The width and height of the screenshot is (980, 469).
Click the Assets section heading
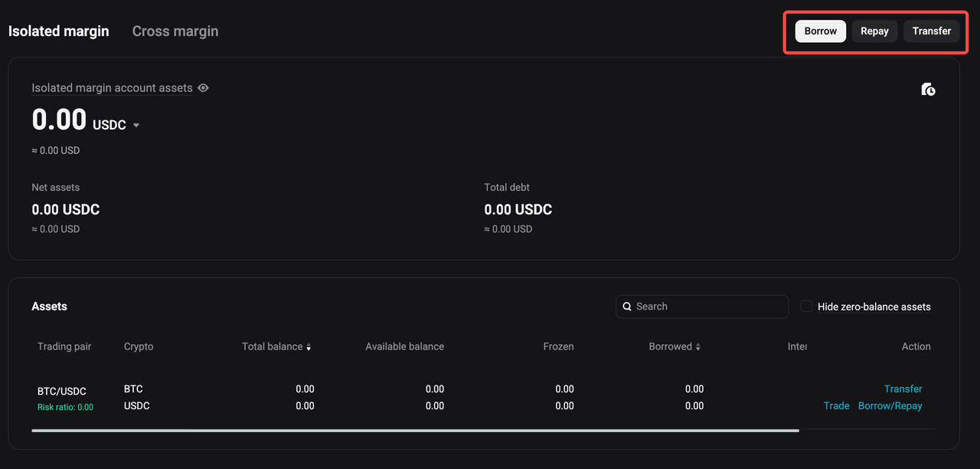tap(49, 307)
